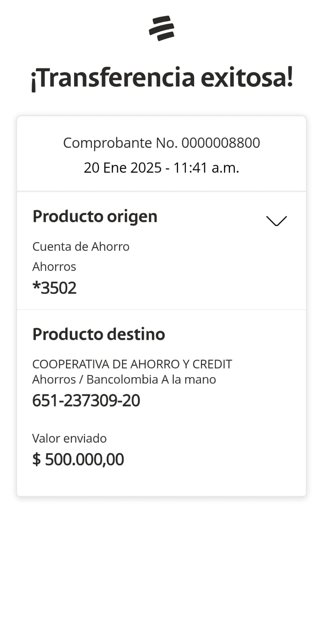Click the Valor enviado label
Viewport: 323px width, 644px height.
click(69, 438)
